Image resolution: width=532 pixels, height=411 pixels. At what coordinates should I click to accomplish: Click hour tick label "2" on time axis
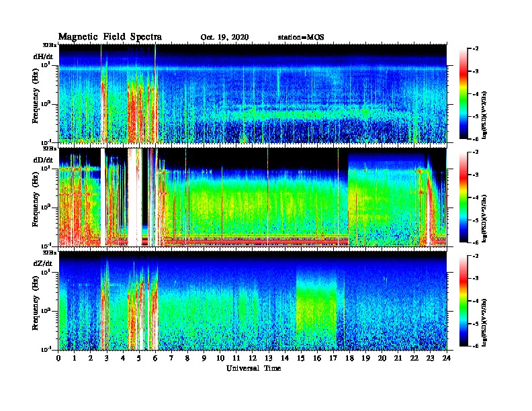click(x=91, y=358)
